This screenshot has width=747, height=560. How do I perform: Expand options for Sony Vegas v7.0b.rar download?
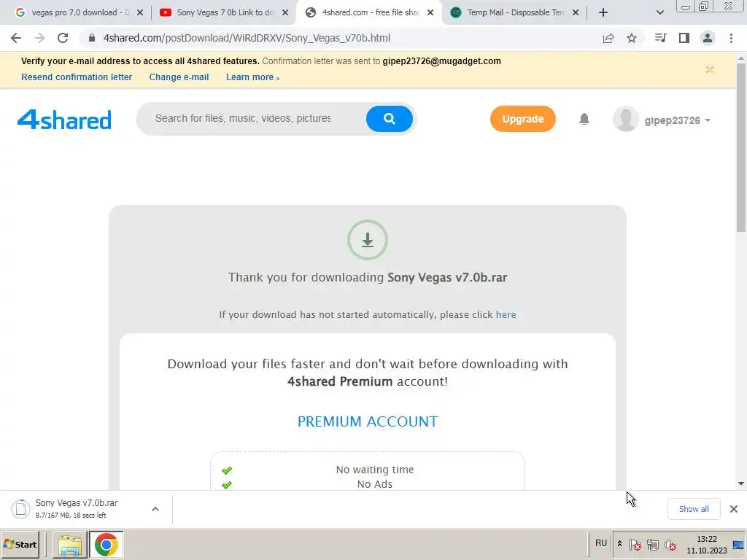pyautogui.click(x=155, y=509)
